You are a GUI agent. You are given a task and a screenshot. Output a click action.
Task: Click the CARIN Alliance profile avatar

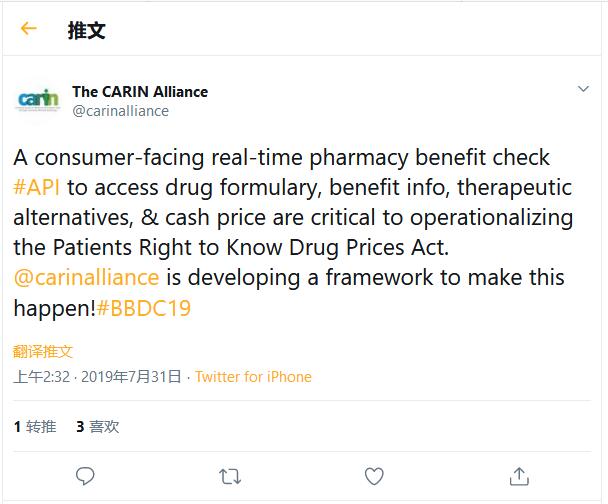tap(39, 101)
